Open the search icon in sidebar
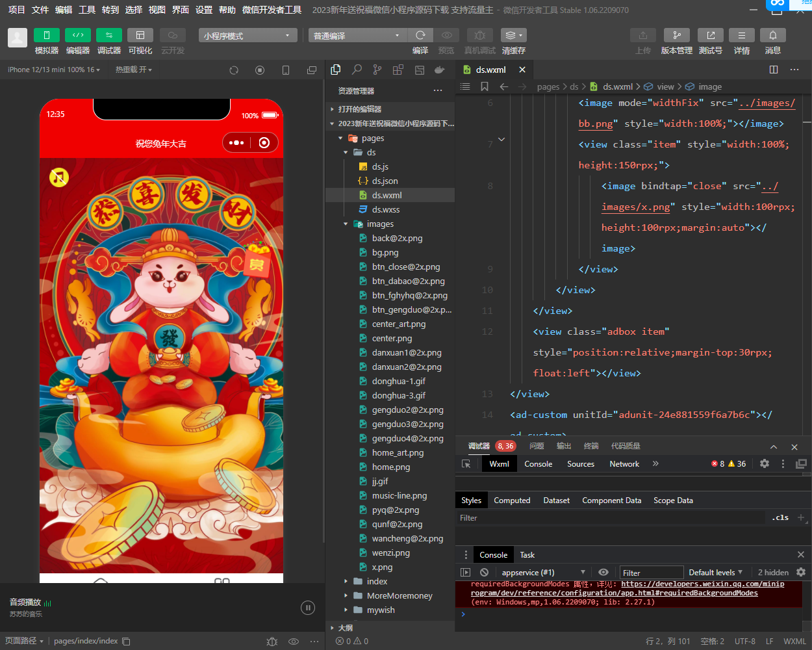This screenshot has width=812, height=650. 357,70
